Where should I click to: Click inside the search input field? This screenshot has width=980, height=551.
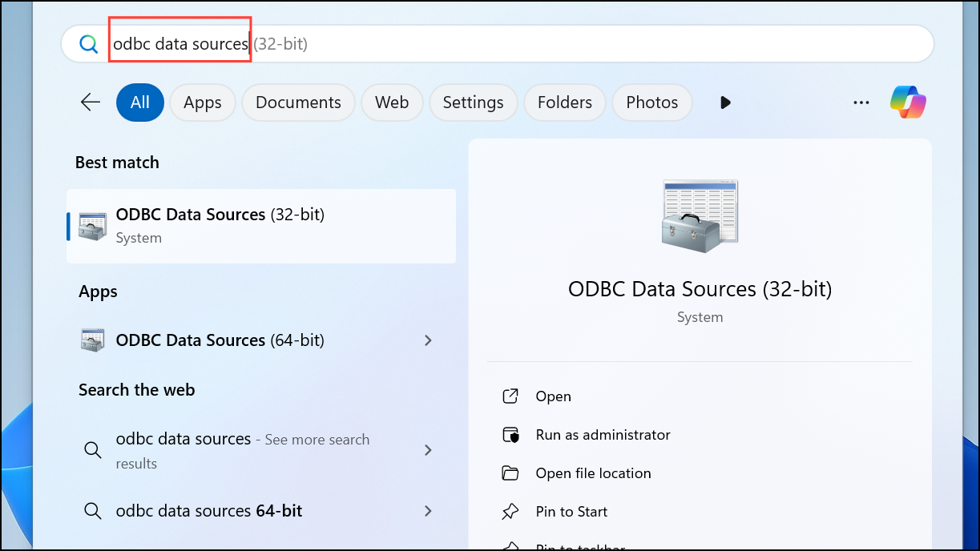(321, 43)
